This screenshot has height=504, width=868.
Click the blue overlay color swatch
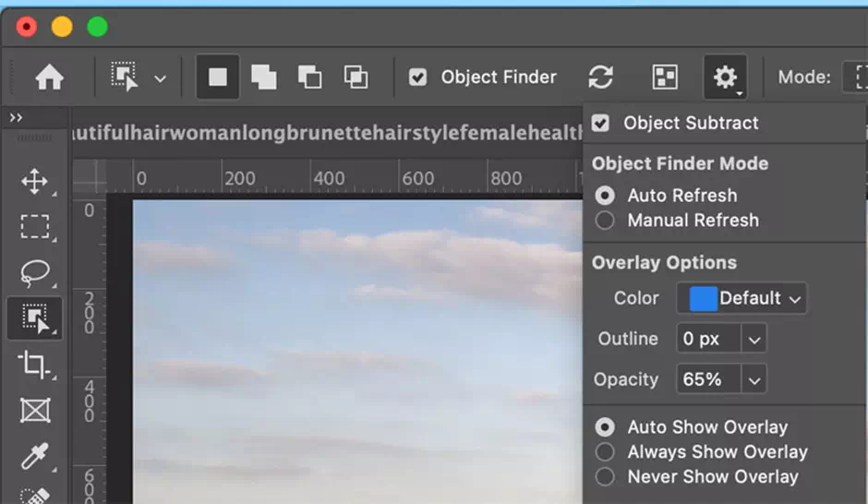[x=703, y=298]
